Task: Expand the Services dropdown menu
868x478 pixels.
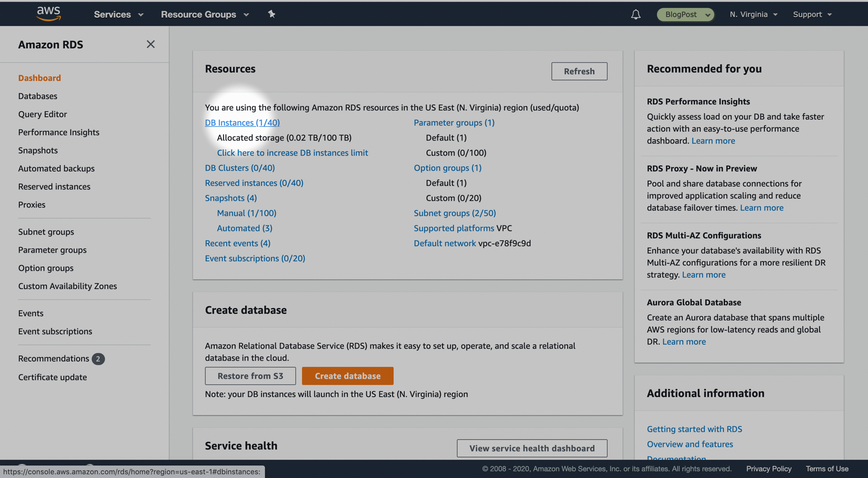Action: click(x=118, y=14)
